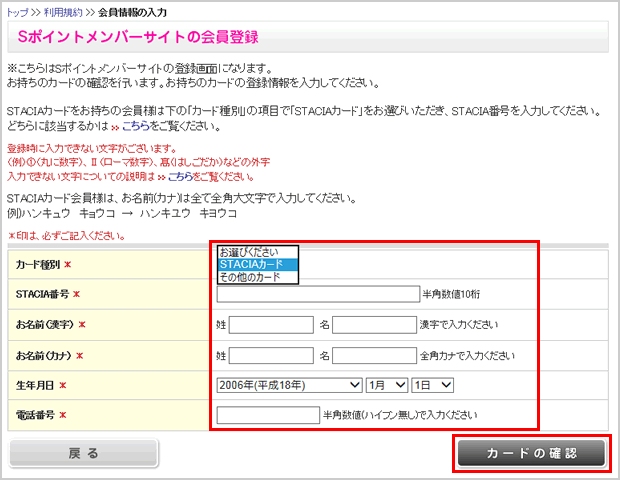
Task: Click the トップ breadcrumb link
Action: click(x=16, y=12)
